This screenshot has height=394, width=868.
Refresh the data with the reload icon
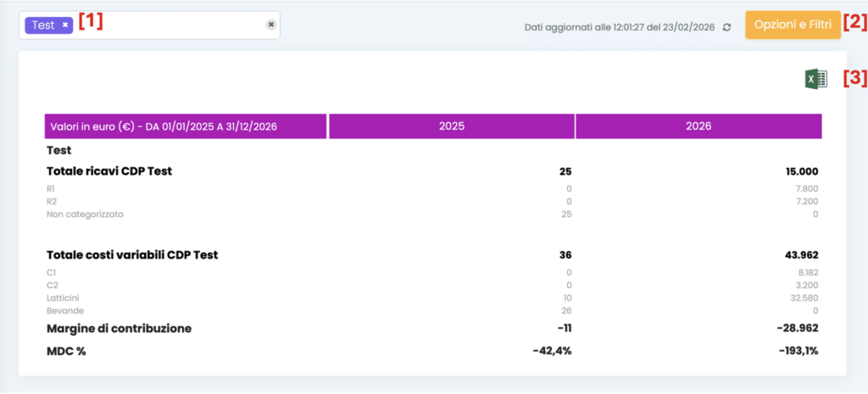coord(726,28)
